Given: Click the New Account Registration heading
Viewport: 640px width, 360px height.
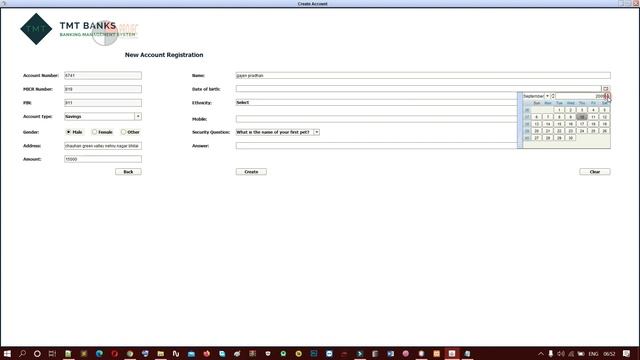Looking at the screenshot, I should (x=164, y=55).
